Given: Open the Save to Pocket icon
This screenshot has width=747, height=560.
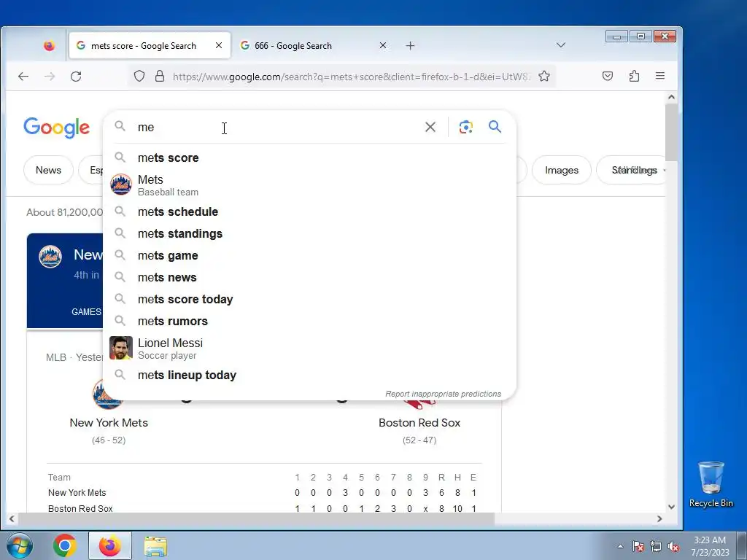Looking at the screenshot, I should (x=608, y=76).
